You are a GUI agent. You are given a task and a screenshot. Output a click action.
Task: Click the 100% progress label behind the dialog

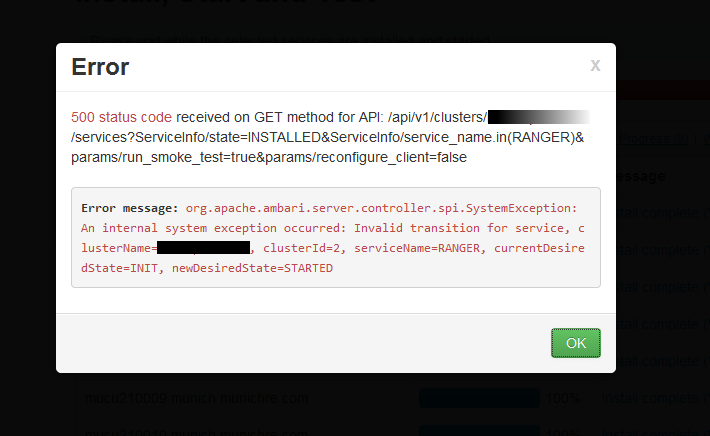tap(560, 398)
